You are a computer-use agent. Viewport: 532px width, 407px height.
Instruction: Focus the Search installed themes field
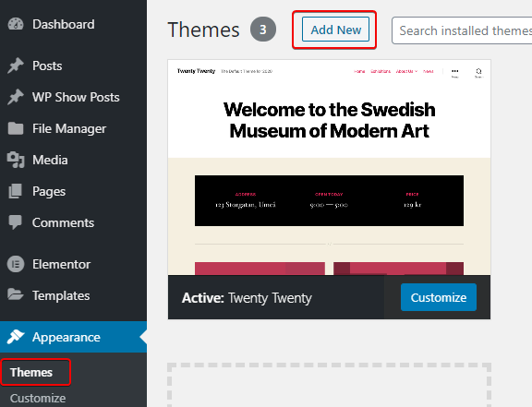pos(462,30)
